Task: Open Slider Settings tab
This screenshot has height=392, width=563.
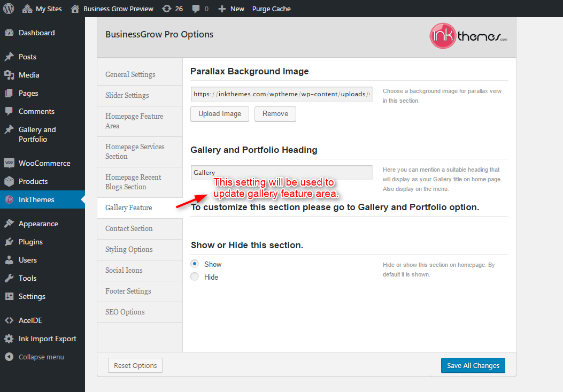Action: (140, 96)
